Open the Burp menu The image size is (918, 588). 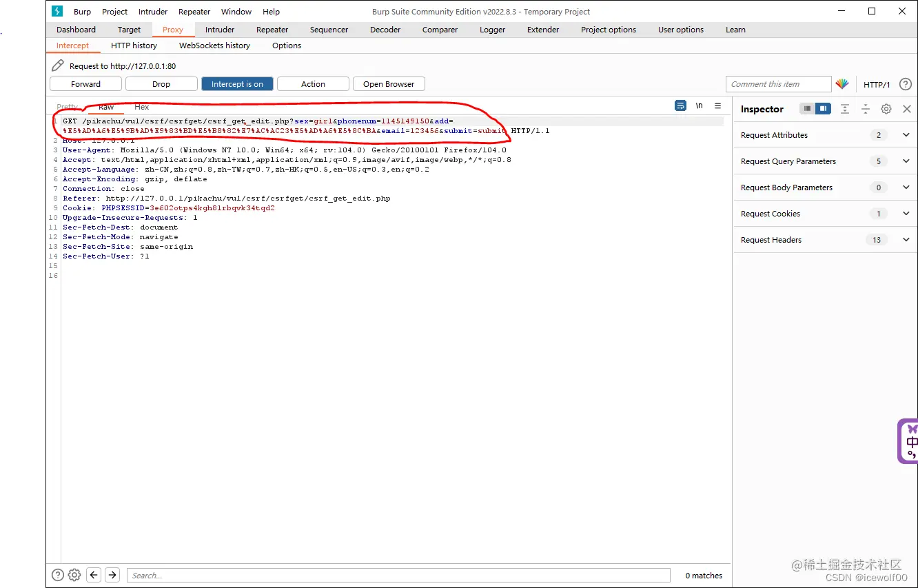click(x=82, y=12)
